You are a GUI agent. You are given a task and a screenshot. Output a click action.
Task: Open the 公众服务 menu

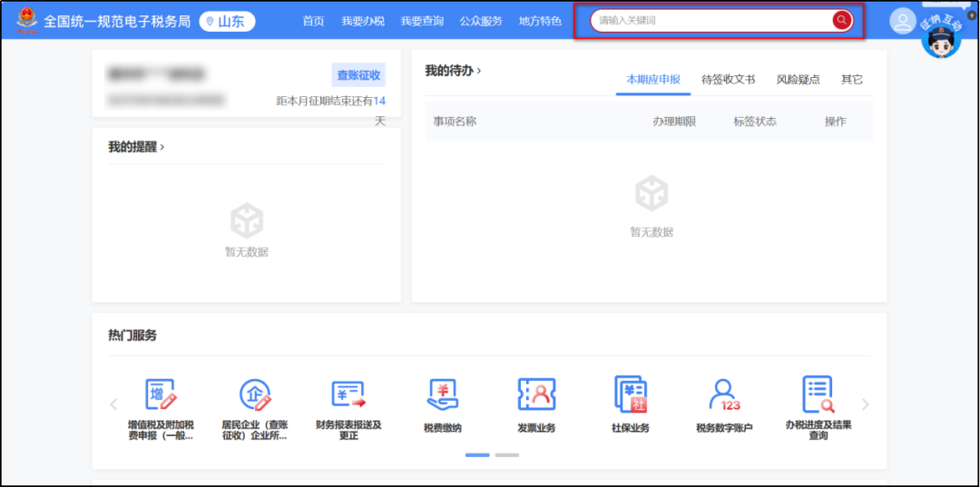481,21
